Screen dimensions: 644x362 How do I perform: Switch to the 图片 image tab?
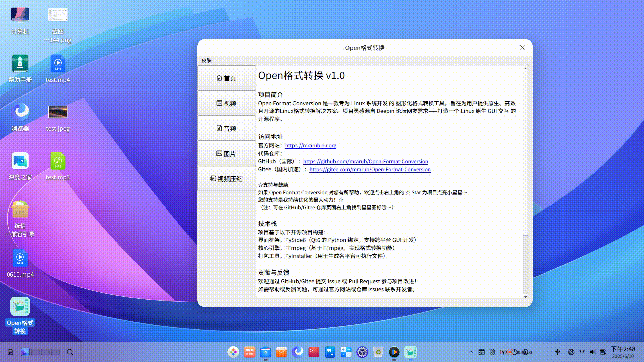tap(226, 154)
